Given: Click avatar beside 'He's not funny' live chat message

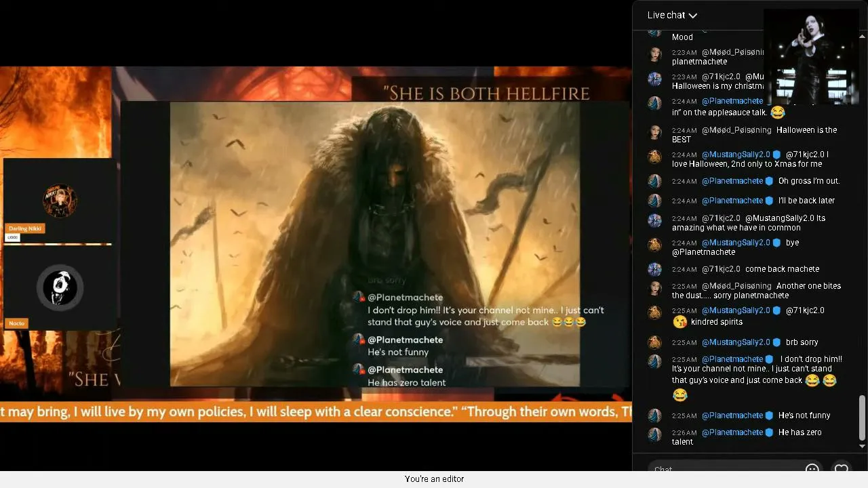Looking at the screenshot, I should 654,415.
